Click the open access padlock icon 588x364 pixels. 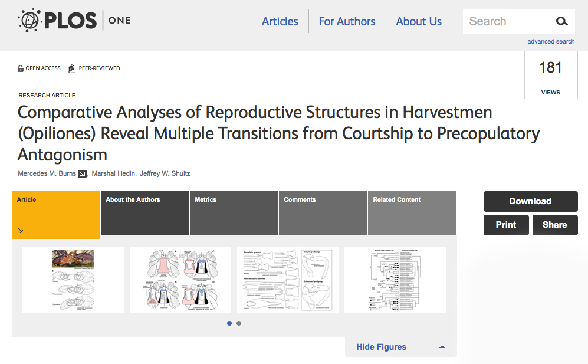pos(21,68)
